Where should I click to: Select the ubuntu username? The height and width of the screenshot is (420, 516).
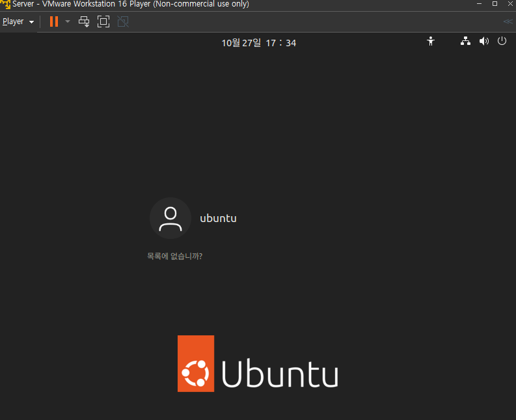(218, 218)
